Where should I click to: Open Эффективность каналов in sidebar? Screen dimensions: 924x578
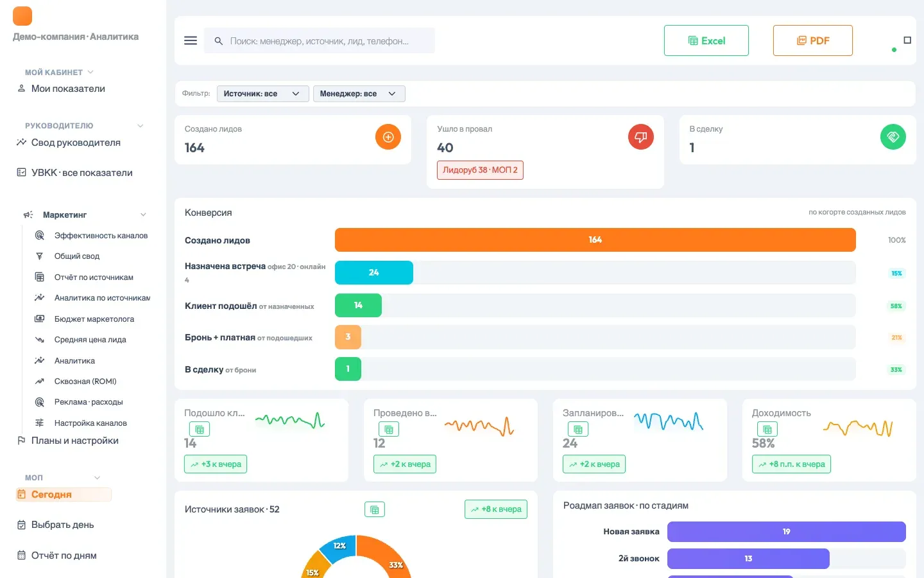(x=92, y=236)
